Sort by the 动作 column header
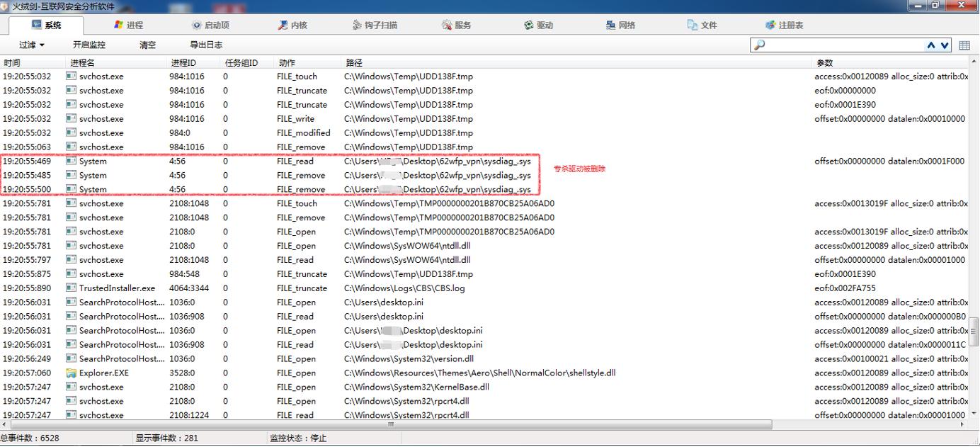 309,63
